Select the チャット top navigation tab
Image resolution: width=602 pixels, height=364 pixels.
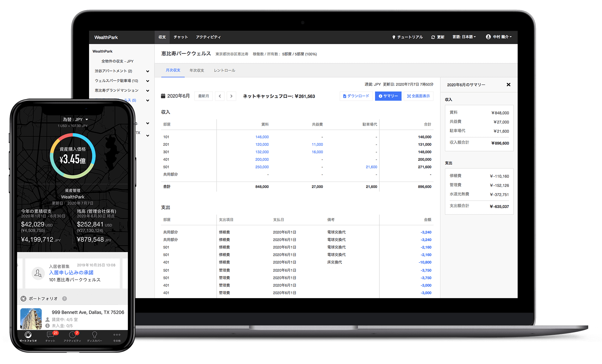coord(181,37)
